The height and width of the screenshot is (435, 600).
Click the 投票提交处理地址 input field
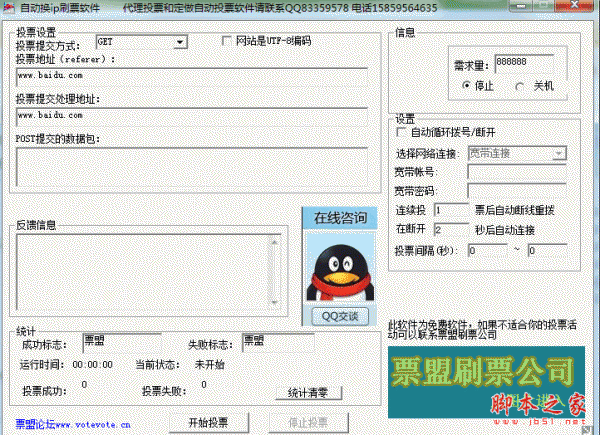(192, 117)
